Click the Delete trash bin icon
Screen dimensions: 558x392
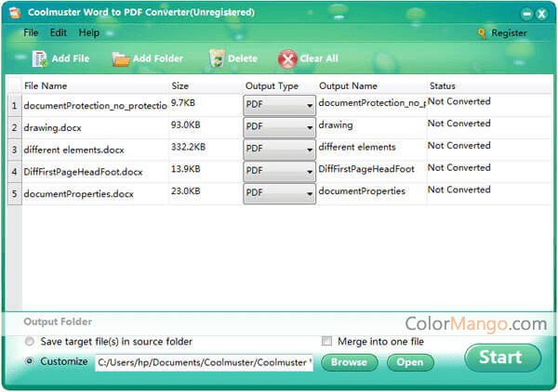click(x=217, y=59)
